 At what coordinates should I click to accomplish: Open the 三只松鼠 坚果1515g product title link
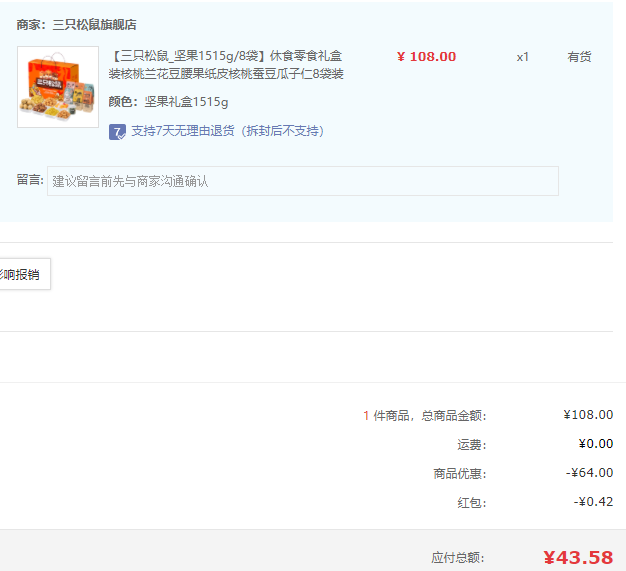coord(226,65)
